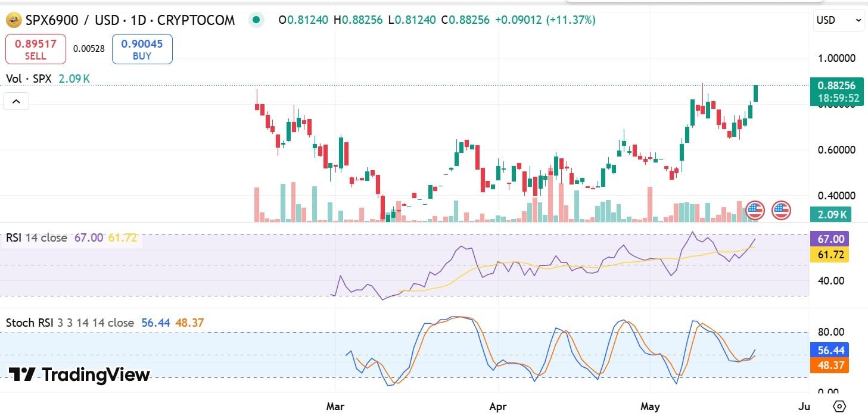Select the Stoch RSI indicator legend

pyautogui.click(x=70, y=323)
